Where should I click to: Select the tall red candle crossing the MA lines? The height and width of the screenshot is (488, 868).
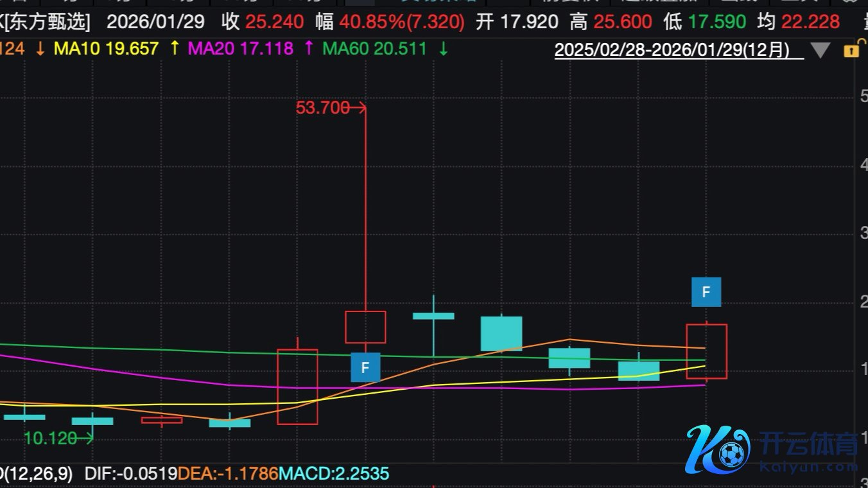point(297,387)
